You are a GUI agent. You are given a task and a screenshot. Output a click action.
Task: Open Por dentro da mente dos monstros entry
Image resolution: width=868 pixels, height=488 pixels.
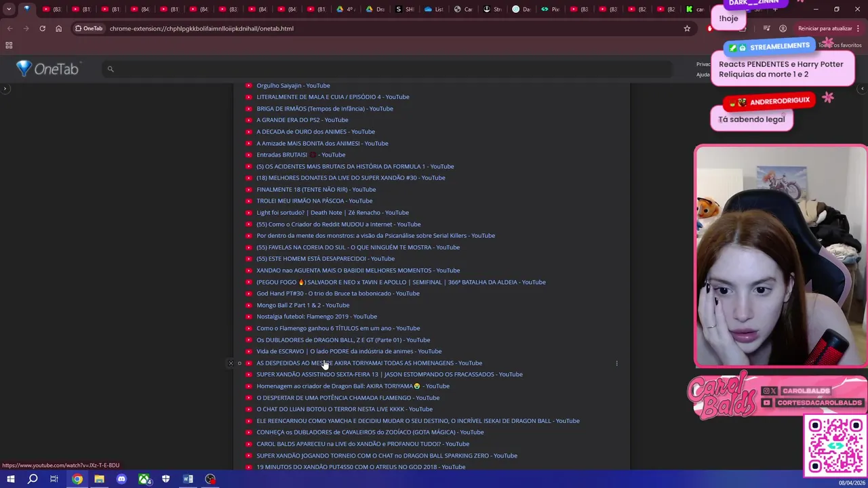(x=376, y=235)
